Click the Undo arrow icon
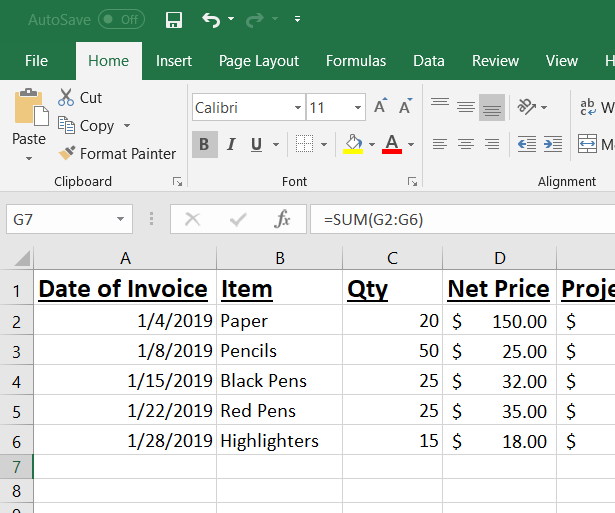615x513 pixels. click(x=211, y=20)
